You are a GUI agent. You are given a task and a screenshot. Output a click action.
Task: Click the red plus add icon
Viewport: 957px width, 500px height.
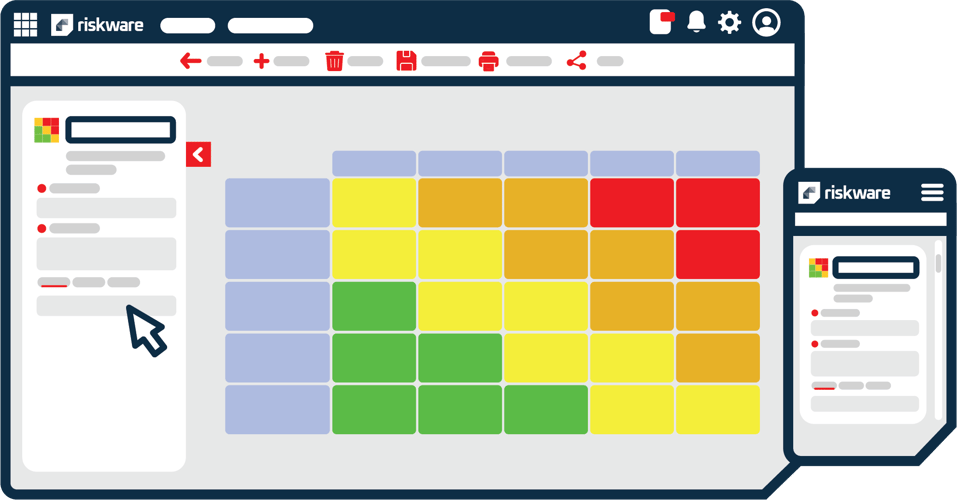tap(261, 61)
